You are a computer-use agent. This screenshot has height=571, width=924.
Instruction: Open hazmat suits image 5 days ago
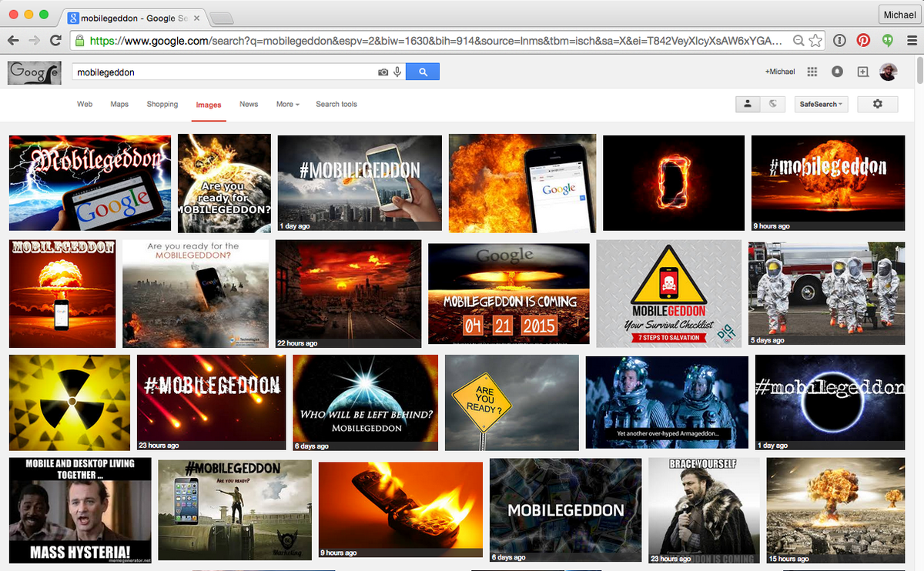(x=827, y=294)
